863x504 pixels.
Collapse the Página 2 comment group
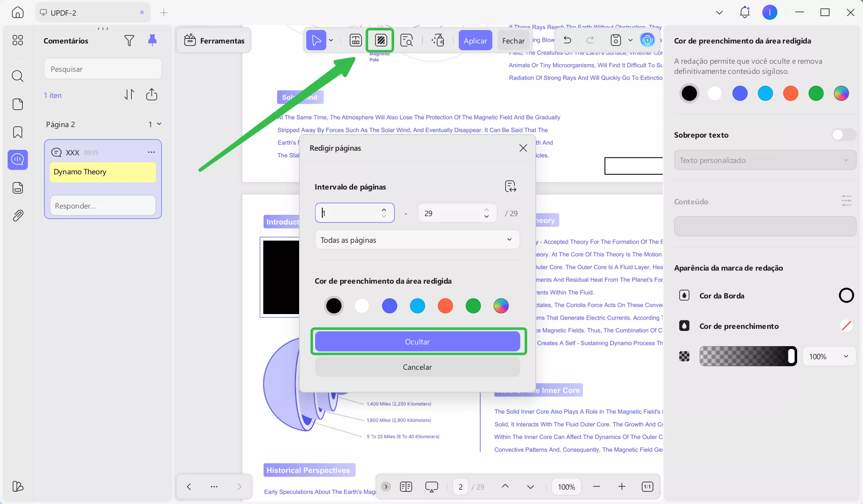[159, 124]
